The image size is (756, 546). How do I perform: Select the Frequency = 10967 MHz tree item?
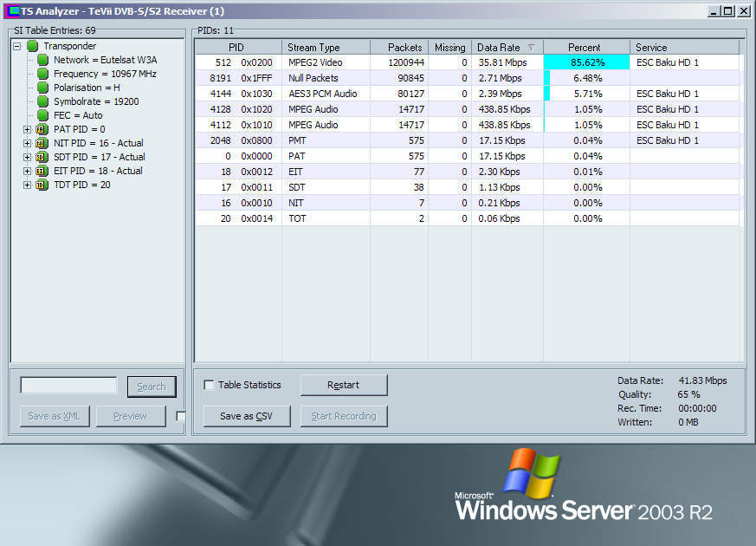tap(105, 74)
